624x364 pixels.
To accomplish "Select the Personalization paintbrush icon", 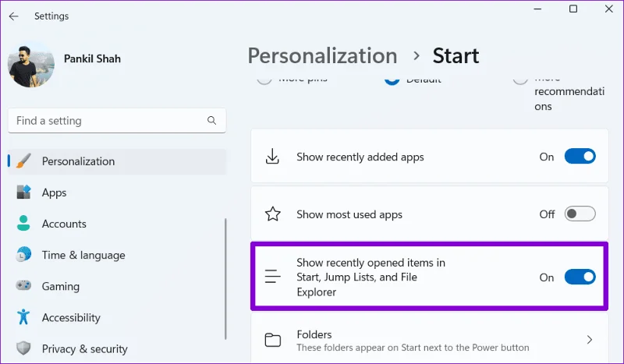I will coord(24,161).
